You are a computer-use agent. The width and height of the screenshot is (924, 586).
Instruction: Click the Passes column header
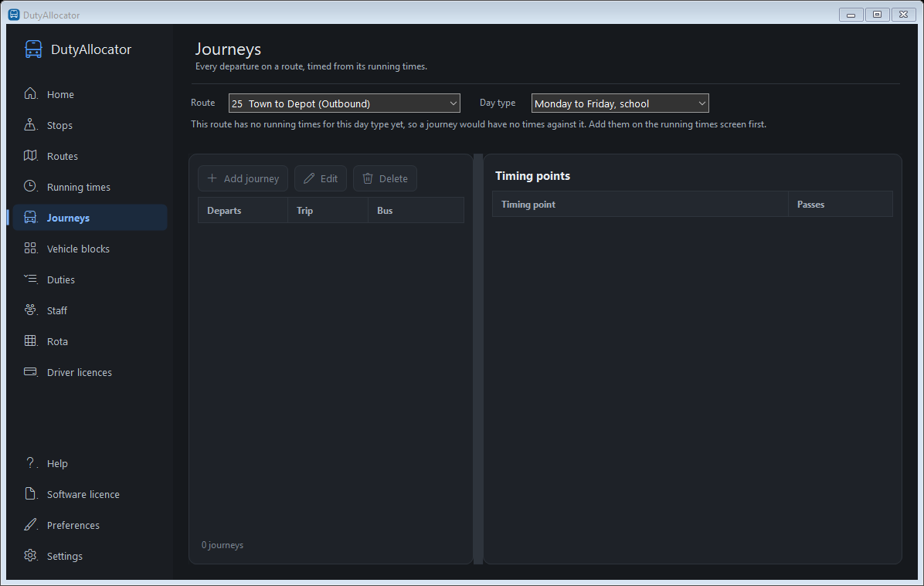841,205
